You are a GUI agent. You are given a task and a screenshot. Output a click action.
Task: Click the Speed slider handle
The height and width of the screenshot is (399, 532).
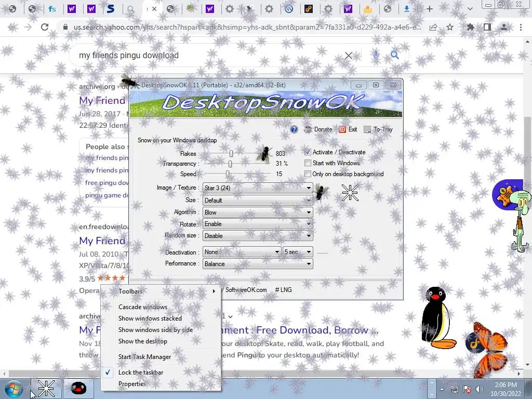coord(228,174)
